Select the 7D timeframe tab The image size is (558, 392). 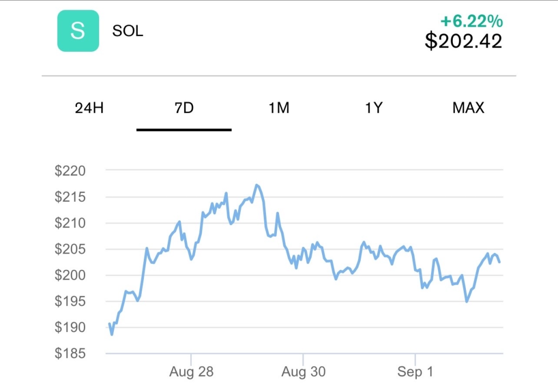(184, 108)
